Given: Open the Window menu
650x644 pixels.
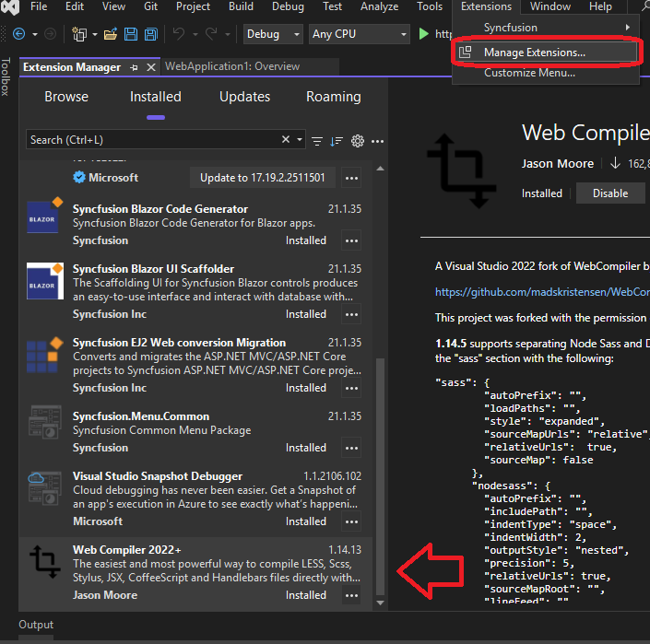Looking at the screenshot, I should click(x=550, y=6).
